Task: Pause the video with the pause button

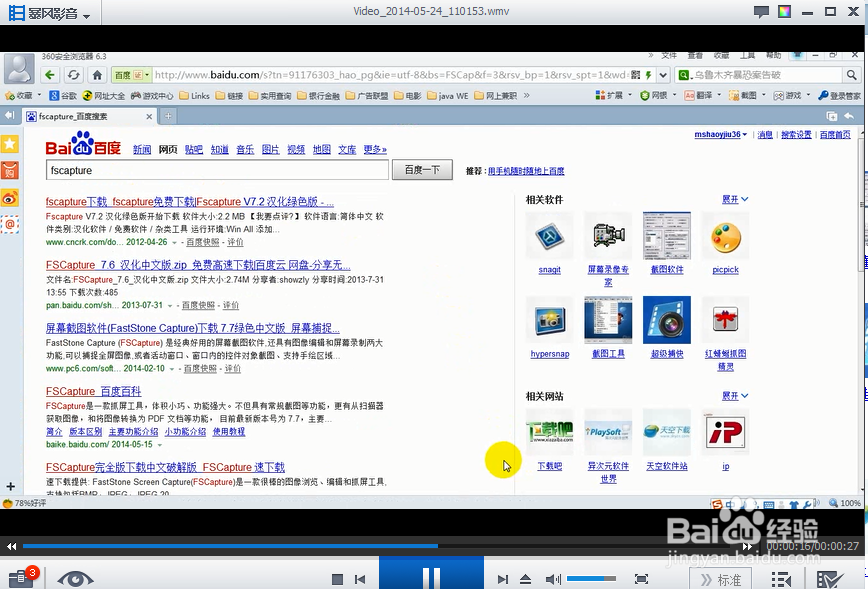Action: 431,576
